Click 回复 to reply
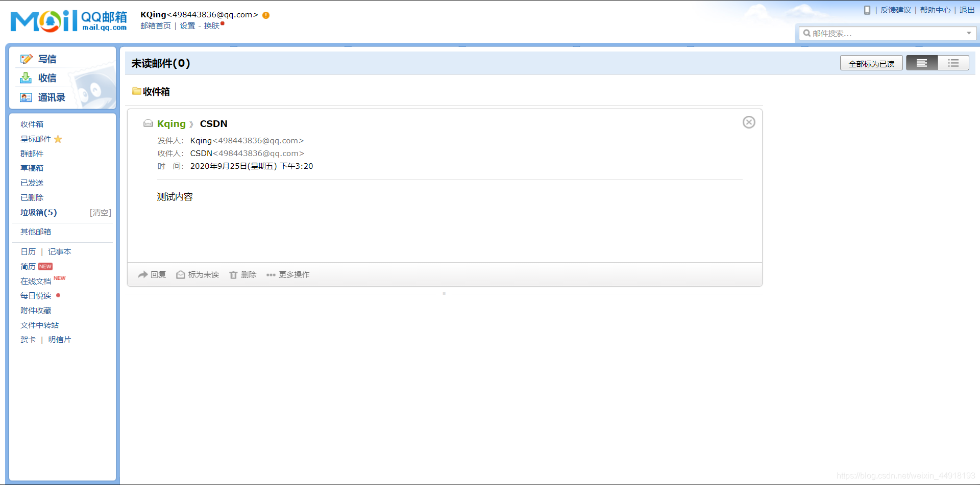The width and height of the screenshot is (980, 485). (158, 275)
